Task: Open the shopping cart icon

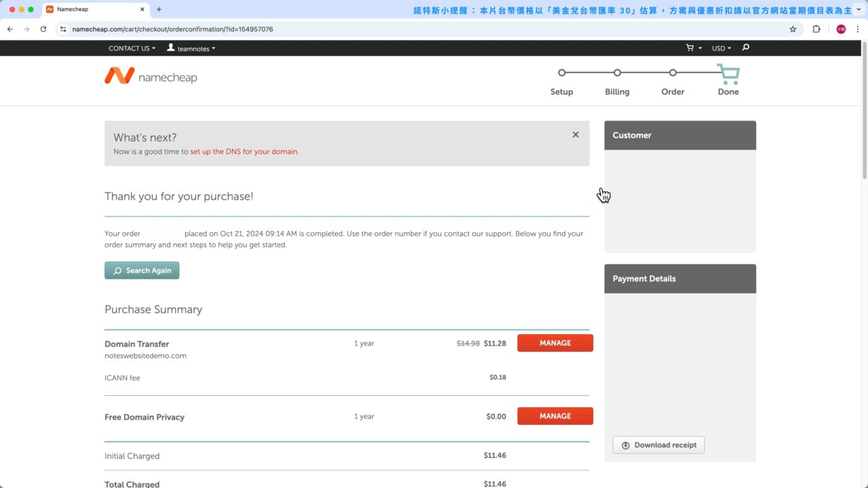Action: pyautogui.click(x=689, y=48)
